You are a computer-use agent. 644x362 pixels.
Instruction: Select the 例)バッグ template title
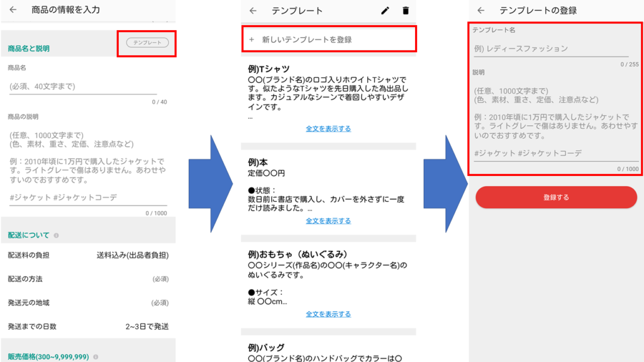click(x=266, y=348)
